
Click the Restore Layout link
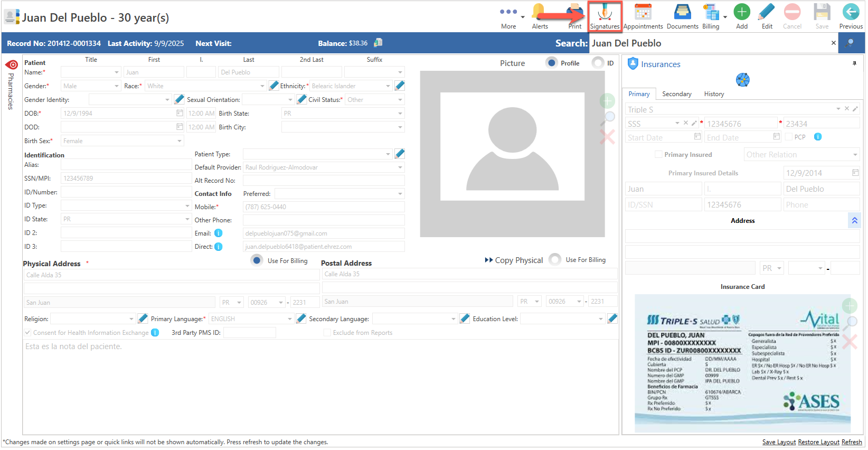(x=818, y=443)
